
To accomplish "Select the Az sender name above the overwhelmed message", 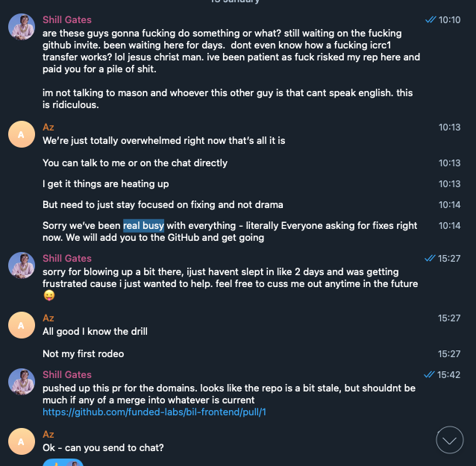I will [48, 127].
